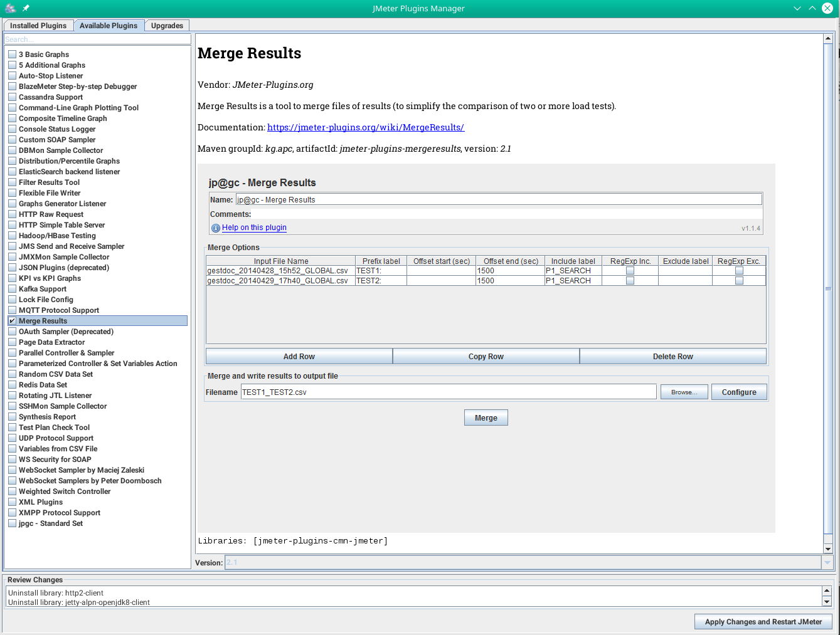This screenshot has width=840, height=635.
Task: Click the description pane scroll-up arrow
Action: (828, 38)
